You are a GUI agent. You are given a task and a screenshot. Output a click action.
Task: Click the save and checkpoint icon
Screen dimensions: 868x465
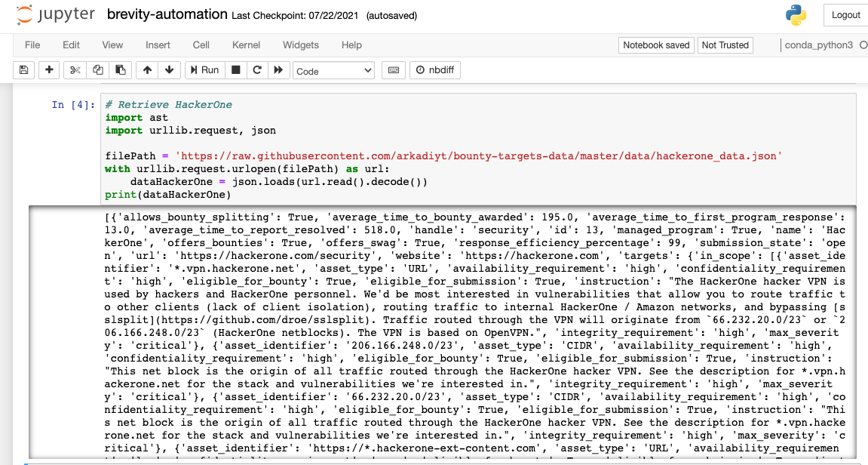(x=23, y=70)
